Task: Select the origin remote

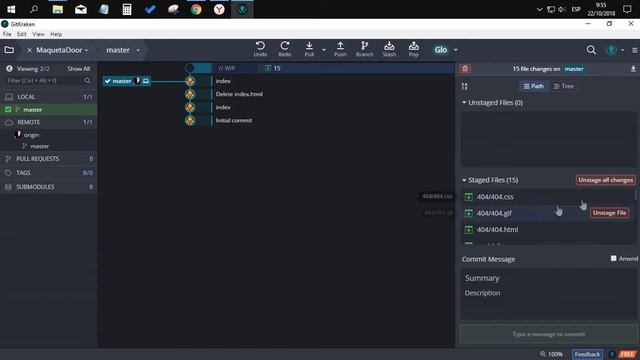Action: tap(31, 135)
